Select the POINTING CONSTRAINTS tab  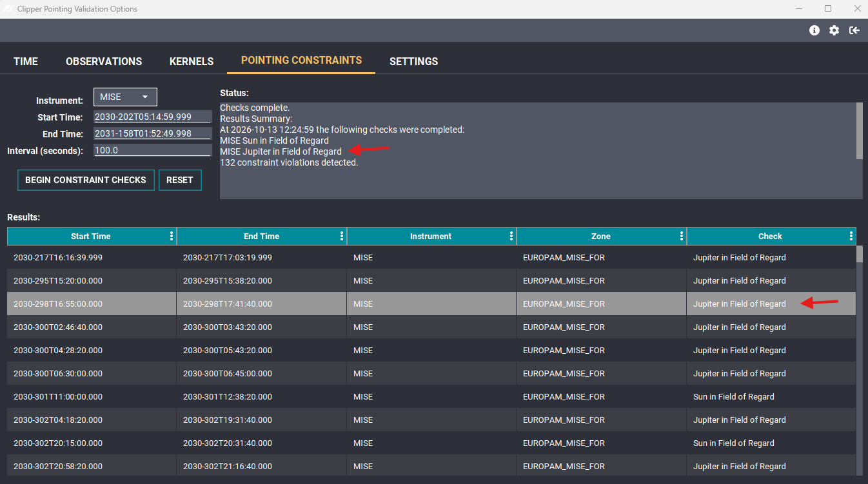click(301, 61)
